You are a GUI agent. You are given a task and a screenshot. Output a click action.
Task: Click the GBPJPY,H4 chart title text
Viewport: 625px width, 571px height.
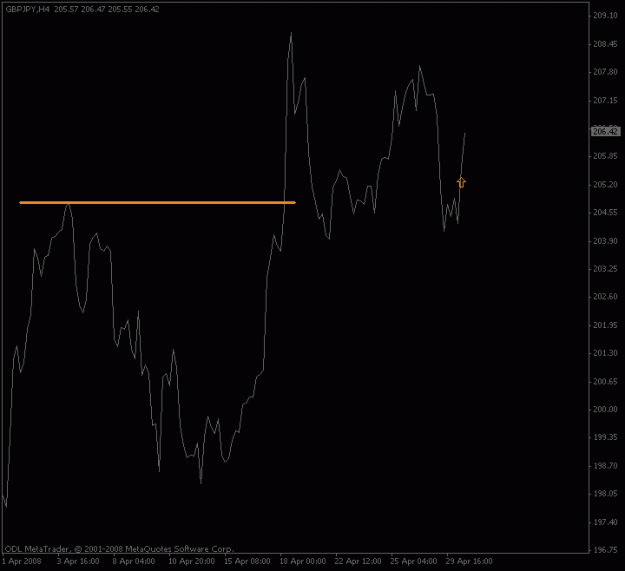coord(28,9)
